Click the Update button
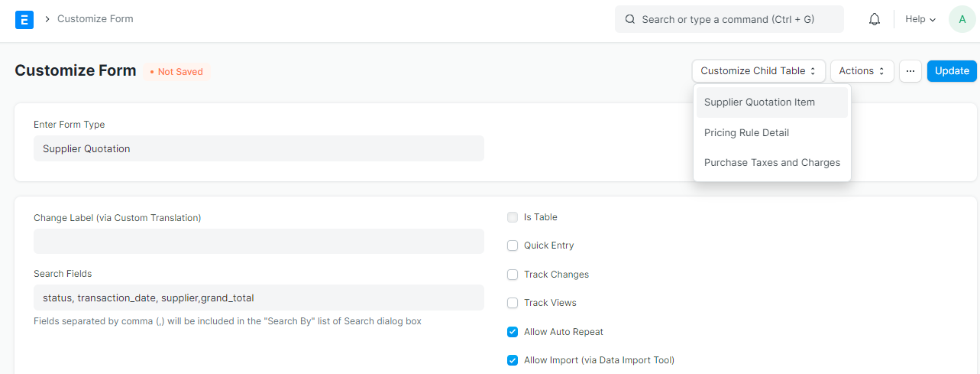The height and width of the screenshot is (374, 980). click(x=952, y=71)
